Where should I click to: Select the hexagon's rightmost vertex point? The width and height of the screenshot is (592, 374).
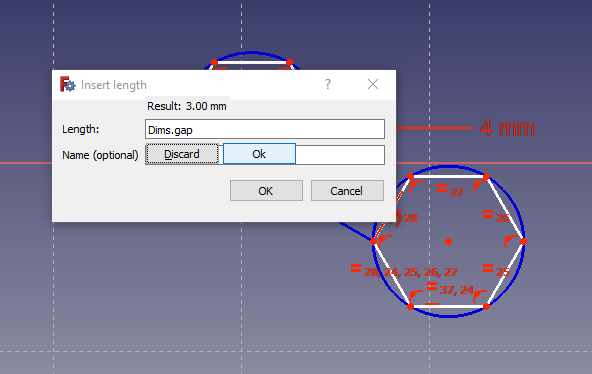tap(523, 241)
